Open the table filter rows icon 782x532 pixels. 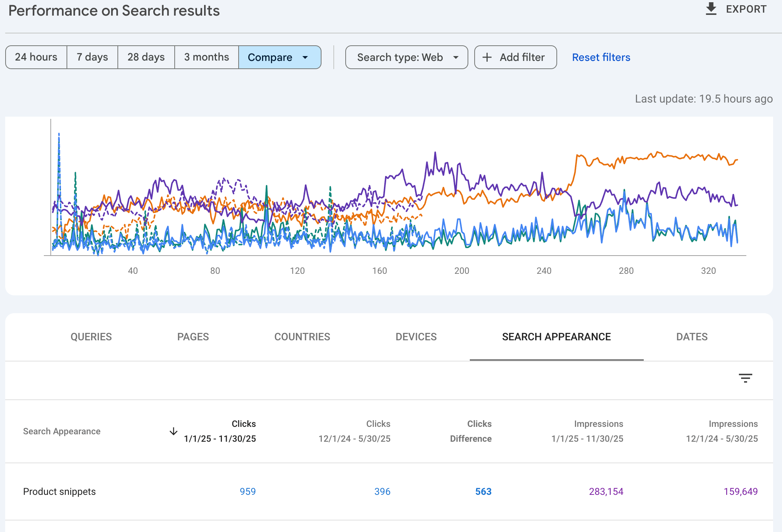(745, 378)
